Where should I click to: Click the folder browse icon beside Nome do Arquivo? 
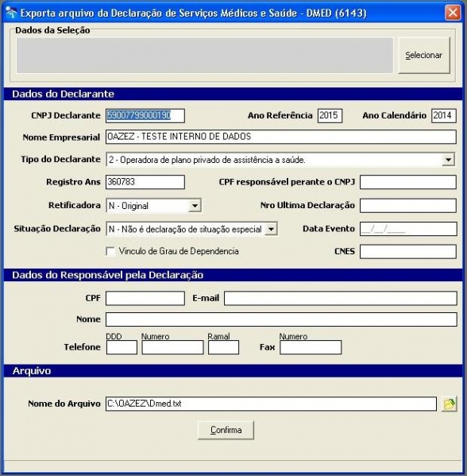tap(450, 404)
